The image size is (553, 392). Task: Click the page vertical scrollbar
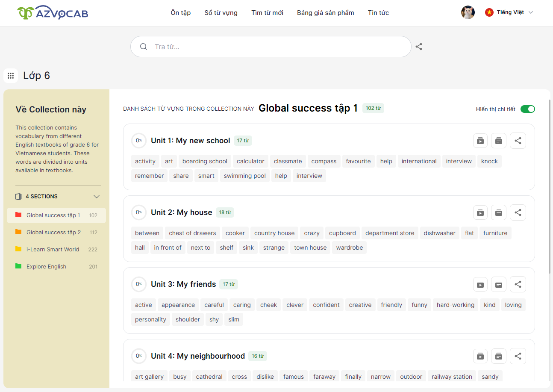point(550,187)
